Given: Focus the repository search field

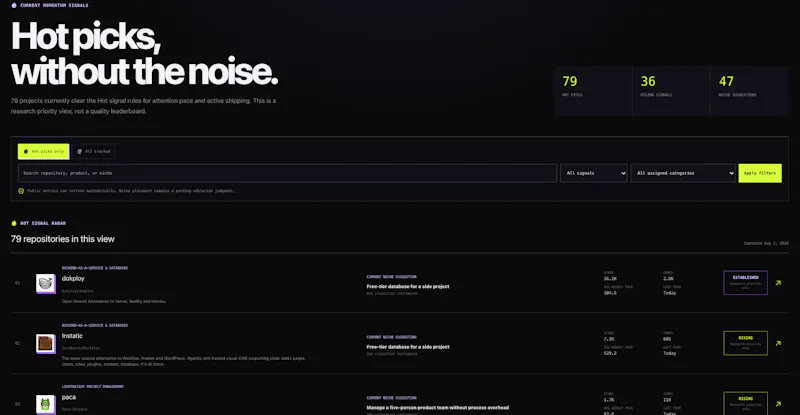Looking at the screenshot, I should point(287,173).
